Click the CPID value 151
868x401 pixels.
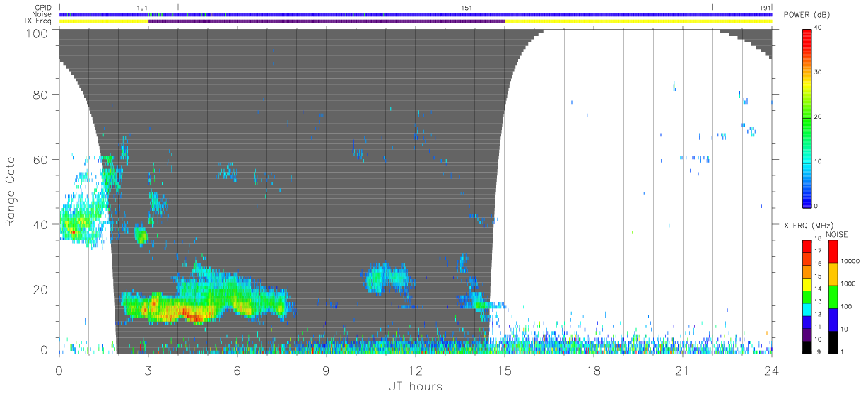pos(467,8)
